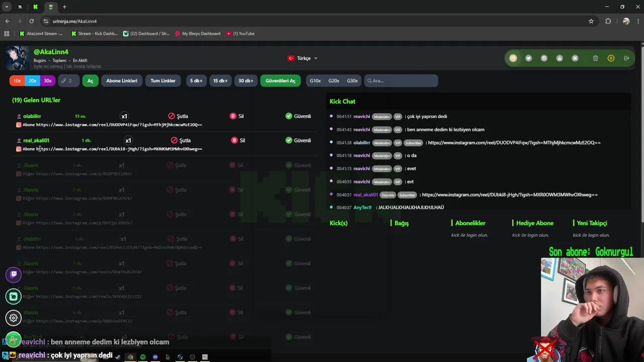
Task: Click Abone Linkleri button
Action: (x=122, y=80)
